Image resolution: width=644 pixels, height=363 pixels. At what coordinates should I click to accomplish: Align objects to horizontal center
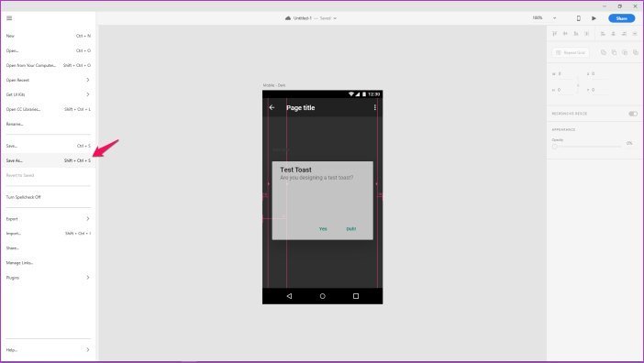point(614,34)
